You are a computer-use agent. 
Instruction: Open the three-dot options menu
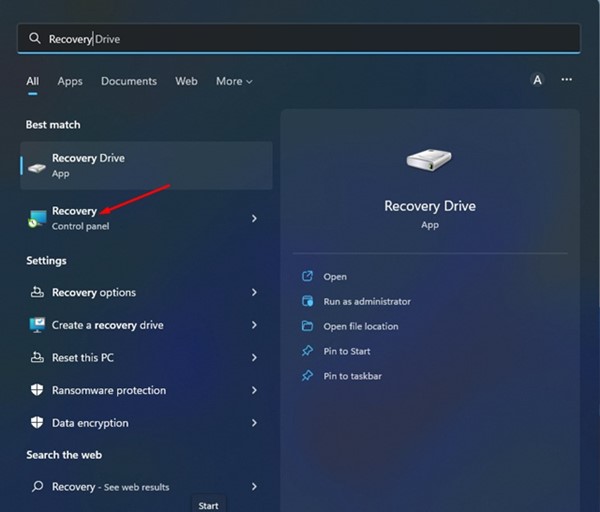coord(567,80)
